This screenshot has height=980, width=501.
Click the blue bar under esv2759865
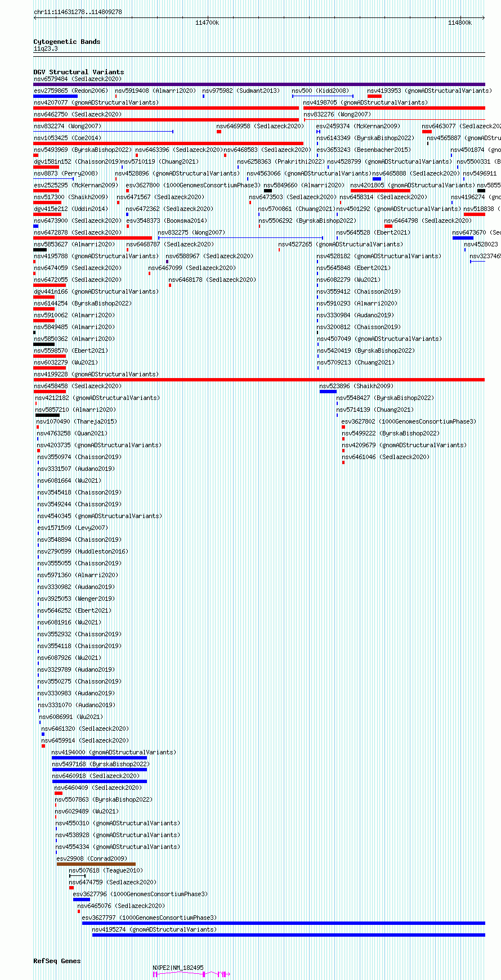55,96
